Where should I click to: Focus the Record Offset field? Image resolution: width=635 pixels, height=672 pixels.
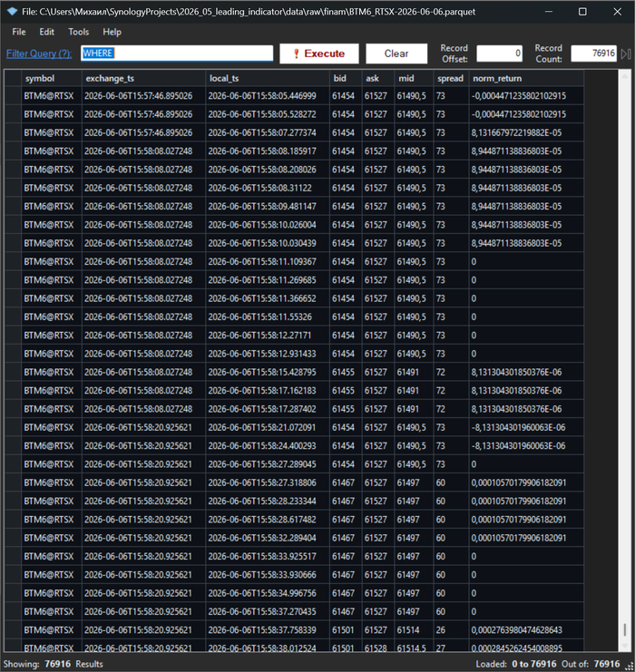500,54
